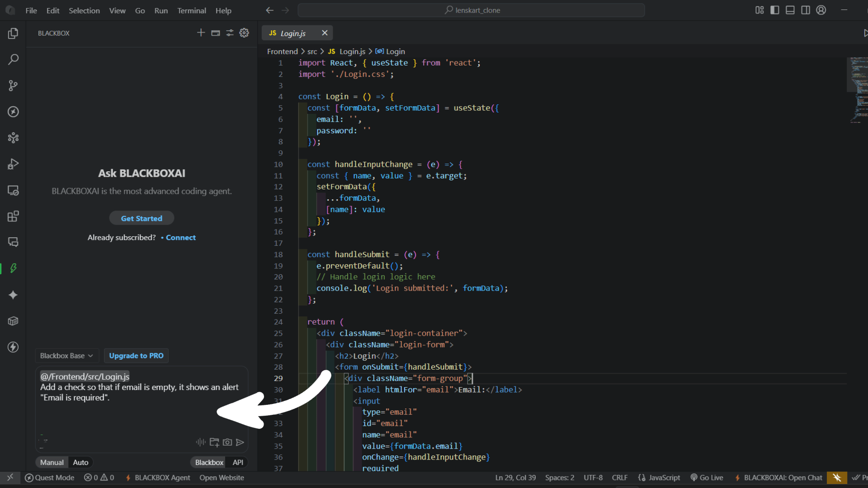868x488 pixels.
Task: Click Customize Layout icon in title bar
Action: click(x=759, y=10)
